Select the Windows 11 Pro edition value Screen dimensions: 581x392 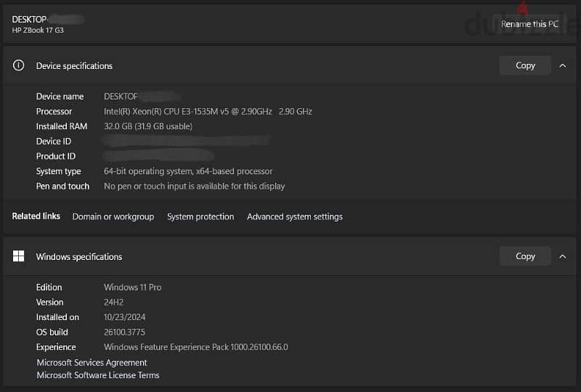point(133,287)
